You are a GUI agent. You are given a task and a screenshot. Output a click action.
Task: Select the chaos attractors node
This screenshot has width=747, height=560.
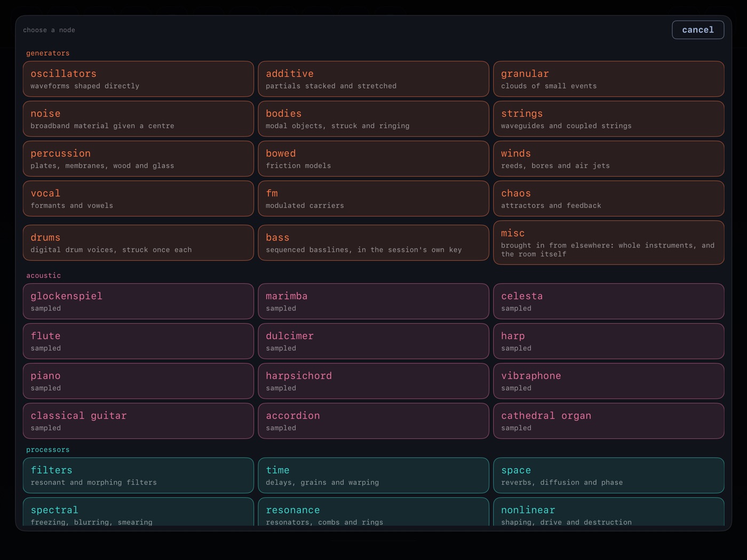[609, 198]
